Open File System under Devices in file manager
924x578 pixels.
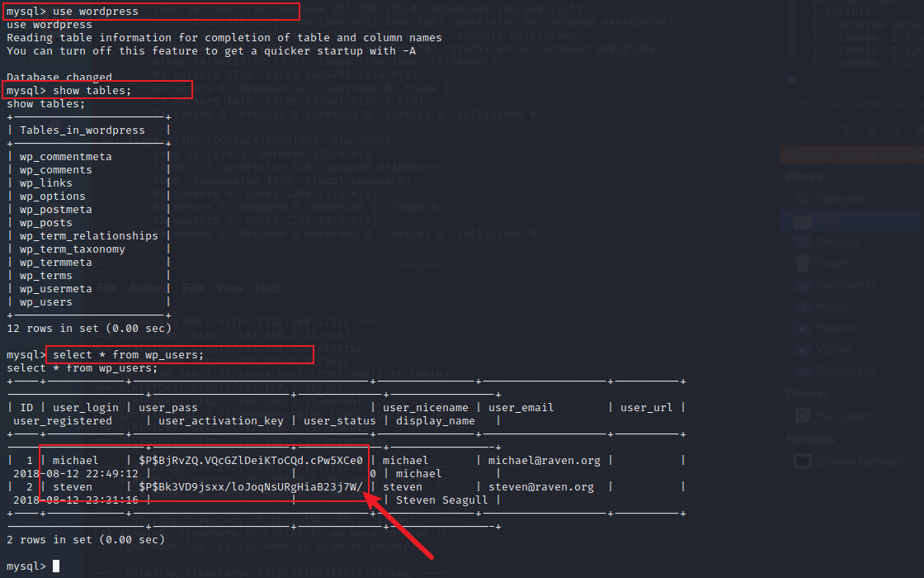click(836, 416)
